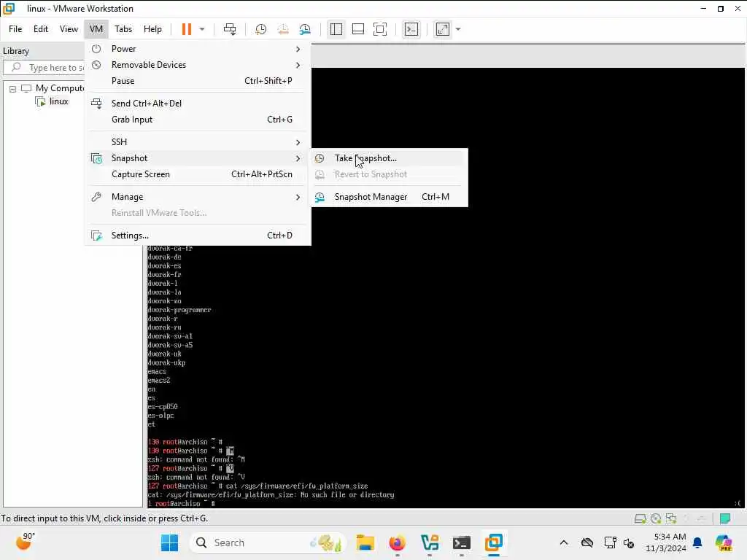Open the Edit menu
747x560 pixels.
(x=41, y=29)
